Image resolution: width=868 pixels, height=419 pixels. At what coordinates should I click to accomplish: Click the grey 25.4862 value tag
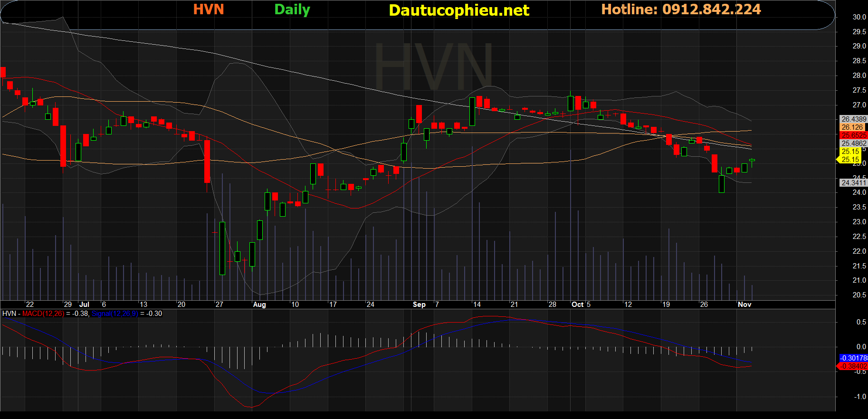pos(854,143)
